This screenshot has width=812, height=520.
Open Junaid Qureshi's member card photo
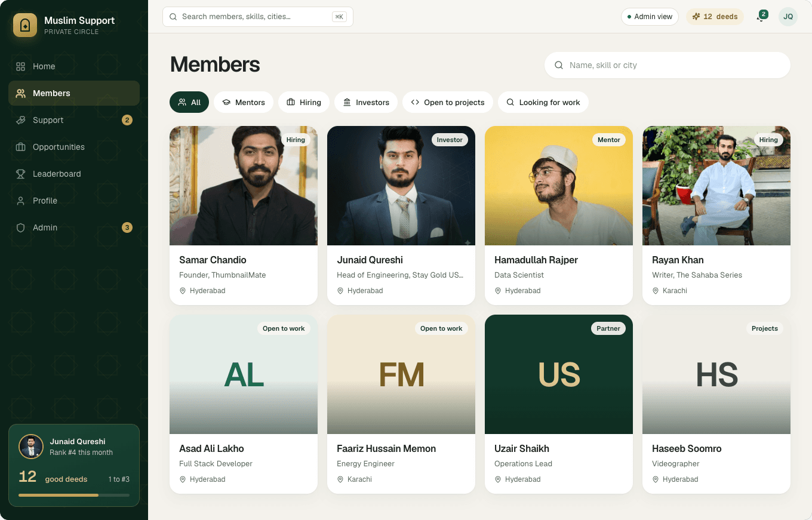point(401,186)
